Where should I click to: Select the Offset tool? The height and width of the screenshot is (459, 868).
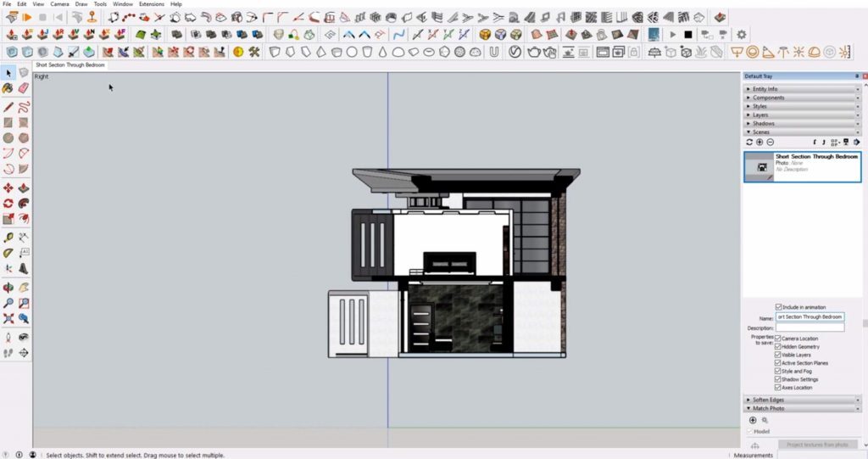[x=23, y=219]
